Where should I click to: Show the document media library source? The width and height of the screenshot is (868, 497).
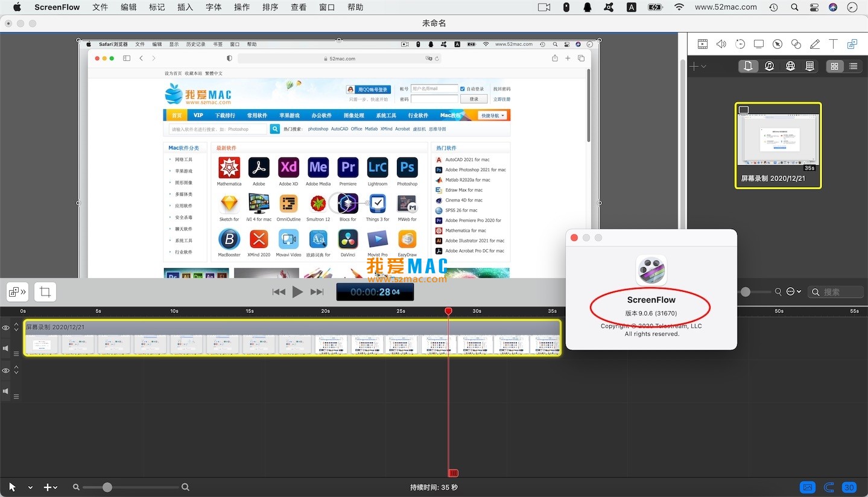748,66
